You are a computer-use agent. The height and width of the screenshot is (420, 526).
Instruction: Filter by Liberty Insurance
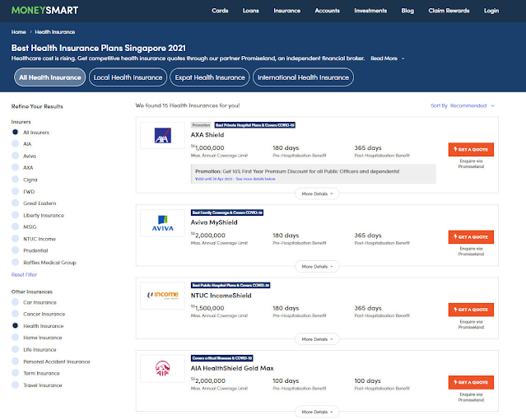pyautogui.click(x=15, y=215)
